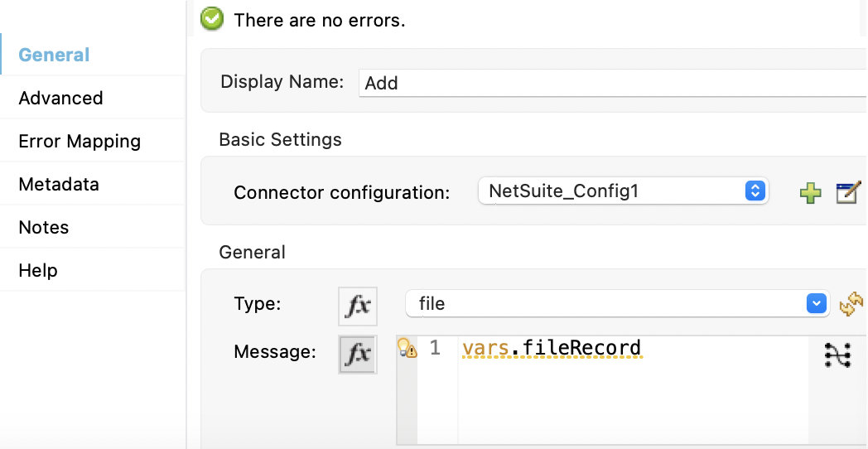
Task: Click the green checkmark status icon
Action: tap(212, 19)
